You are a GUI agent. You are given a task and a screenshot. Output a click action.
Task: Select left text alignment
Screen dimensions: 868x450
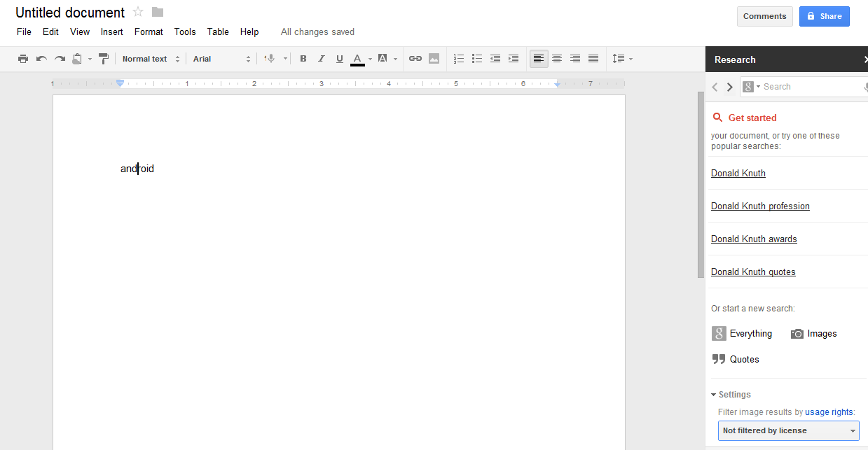(539, 59)
